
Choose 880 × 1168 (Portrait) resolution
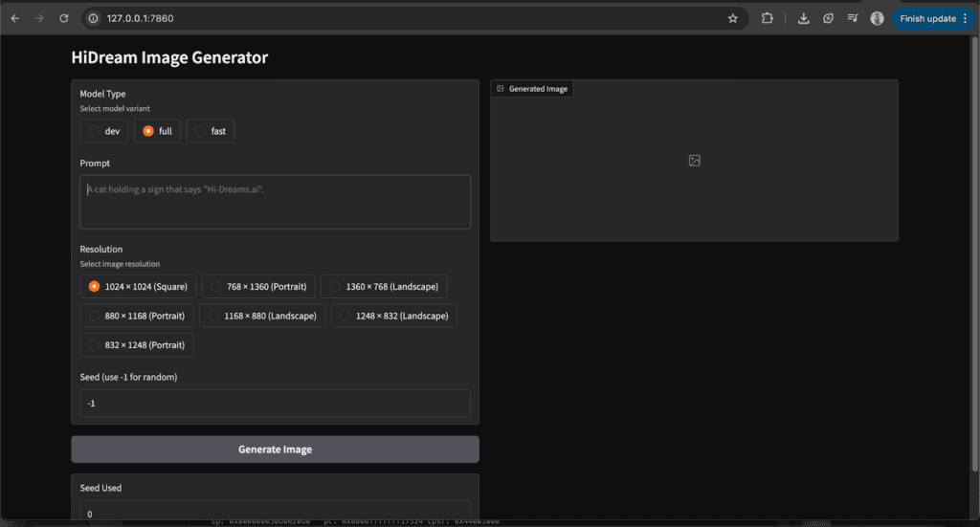(137, 316)
